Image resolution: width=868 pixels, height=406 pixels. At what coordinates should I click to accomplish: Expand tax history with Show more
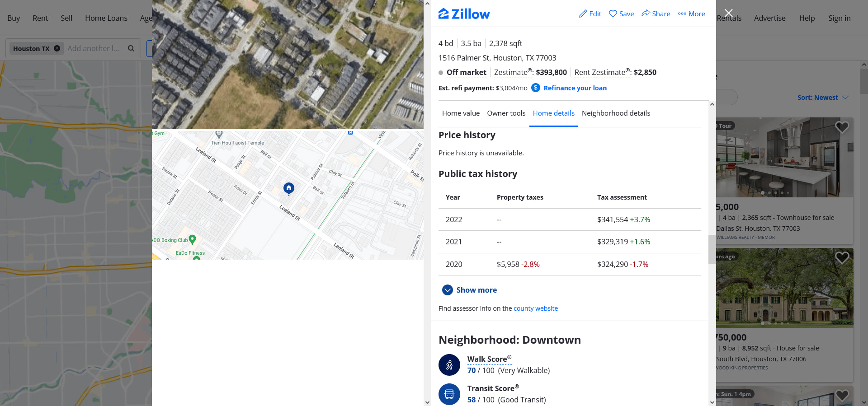[x=470, y=290]
